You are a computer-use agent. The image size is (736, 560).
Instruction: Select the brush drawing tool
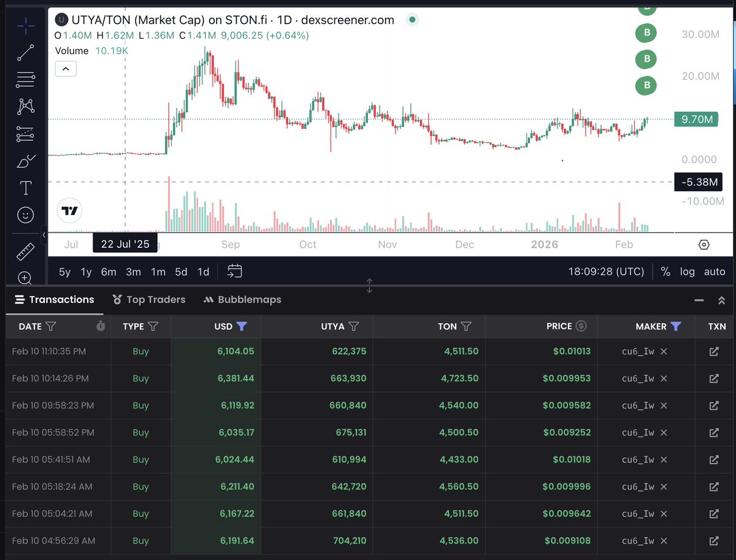[x=25, y=161]
